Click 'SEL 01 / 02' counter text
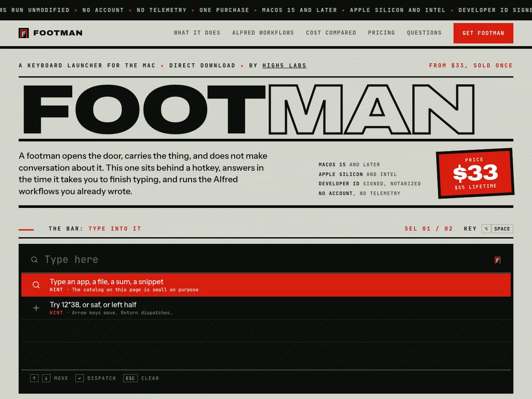This screenshot has height=399, width=532. [x=429, y=229]
